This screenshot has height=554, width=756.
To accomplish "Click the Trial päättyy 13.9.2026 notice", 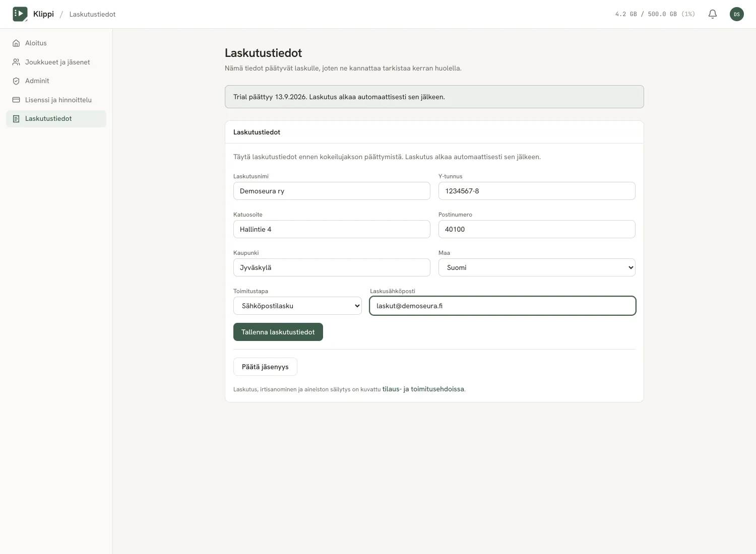I will pyautogui.click(x=434, y=97).
